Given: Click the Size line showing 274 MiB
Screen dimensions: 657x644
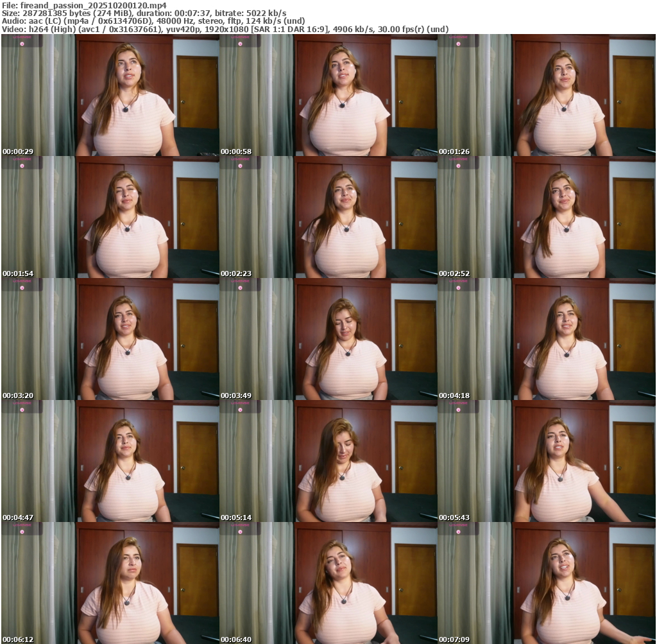Looking at the screenshot, I should (x=144, y=13).
